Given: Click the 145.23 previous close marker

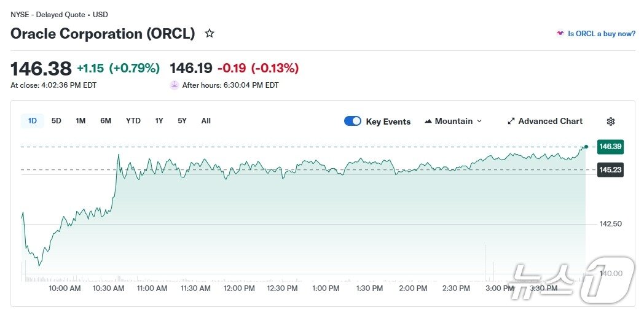Looking at the screenshot, I should tap(610, 170).
